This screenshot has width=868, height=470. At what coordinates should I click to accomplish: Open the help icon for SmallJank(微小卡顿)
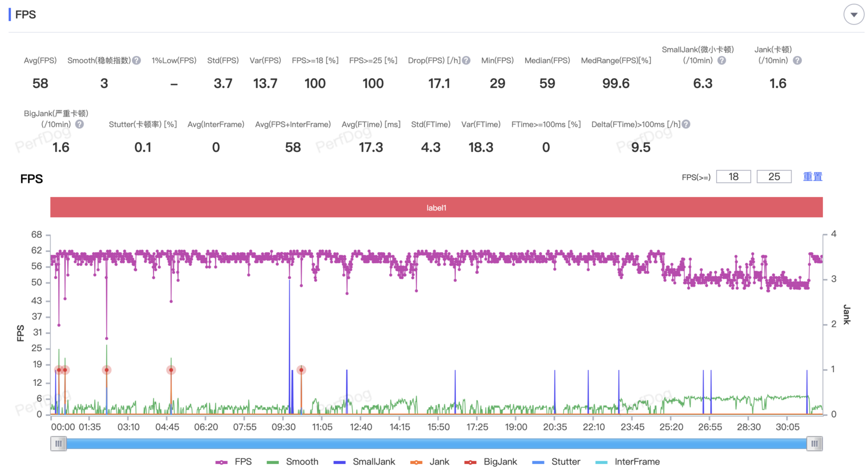pyautogui.click(x=722, y=60)
